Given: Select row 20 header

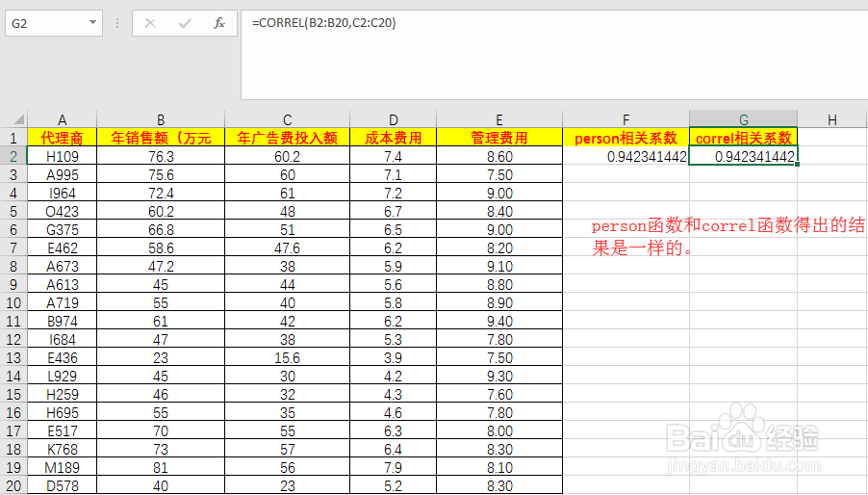Looking at the screenshot, I should click(x=13, y=485).
